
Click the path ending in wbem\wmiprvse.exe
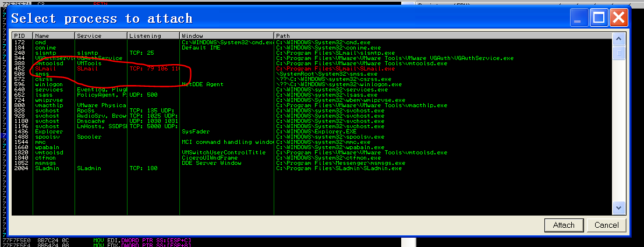click(341, 100)
